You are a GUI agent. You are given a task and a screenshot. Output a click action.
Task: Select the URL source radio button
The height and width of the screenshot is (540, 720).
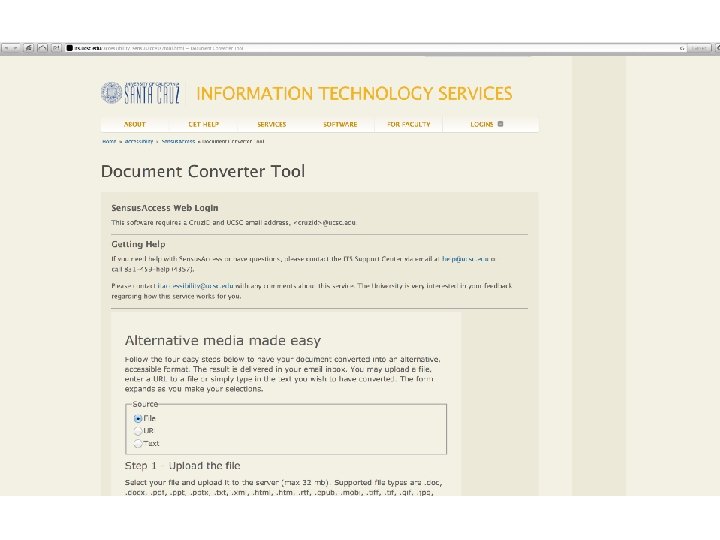(x=138, y=431)
